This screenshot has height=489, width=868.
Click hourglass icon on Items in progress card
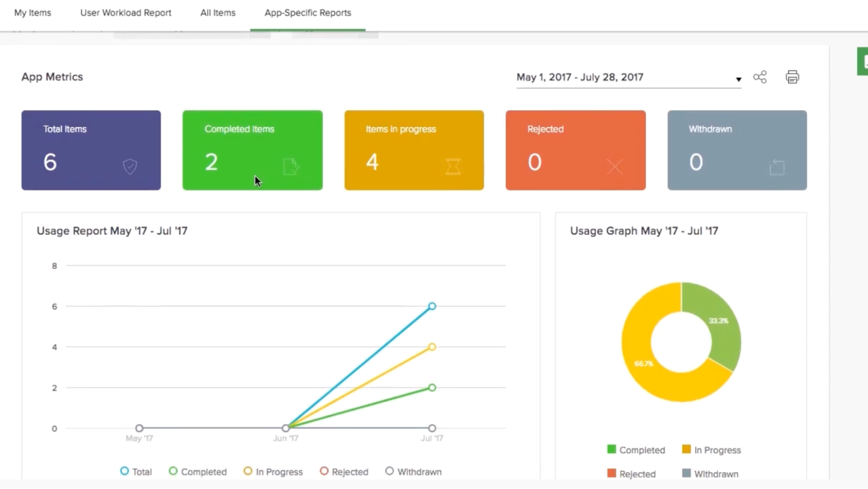tap(453, 166)
